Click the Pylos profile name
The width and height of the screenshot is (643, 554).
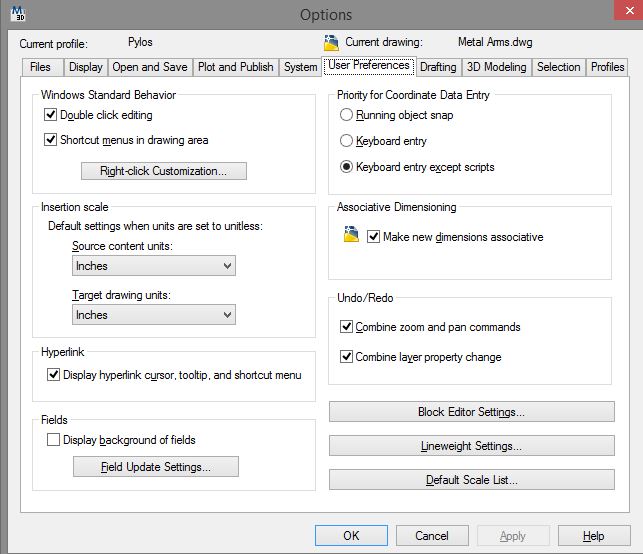[x=140, y=42]
